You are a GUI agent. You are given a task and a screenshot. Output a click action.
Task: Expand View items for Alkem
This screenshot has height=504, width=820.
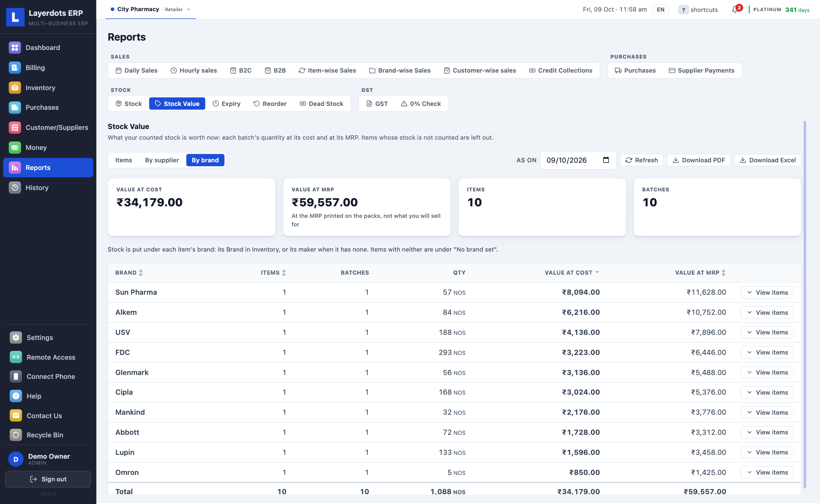pos(767,313)
